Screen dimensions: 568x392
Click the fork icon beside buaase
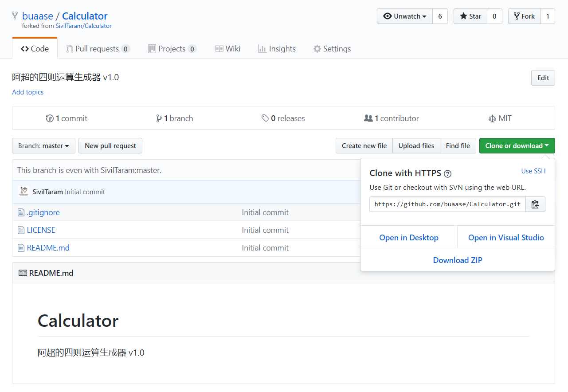[15, 16]
